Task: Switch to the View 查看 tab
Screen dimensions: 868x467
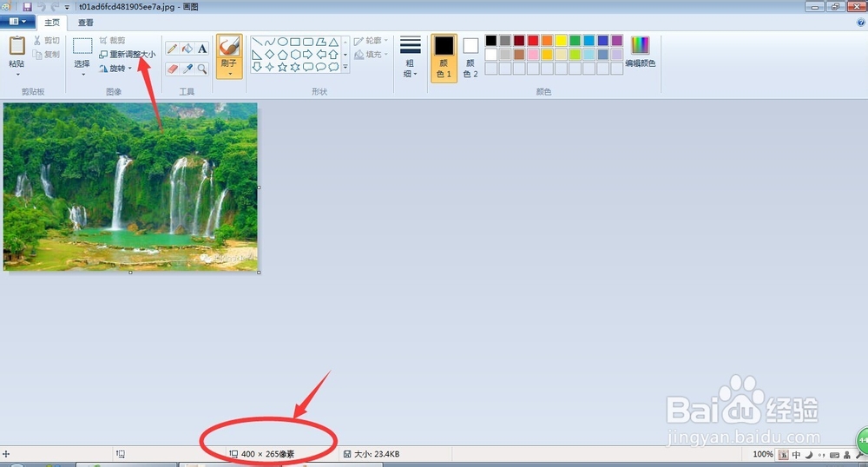Action: tap(86, 23)
